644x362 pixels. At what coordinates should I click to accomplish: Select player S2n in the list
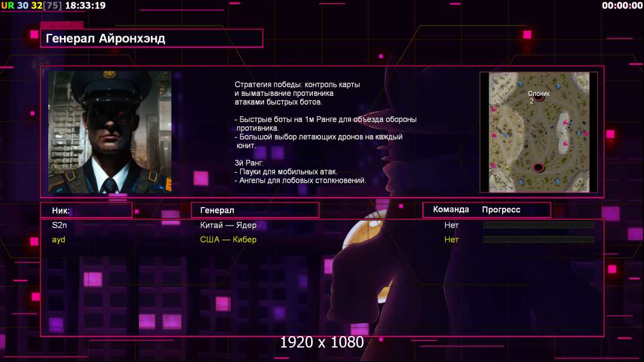pyautogui.click(x=59, y=225)
